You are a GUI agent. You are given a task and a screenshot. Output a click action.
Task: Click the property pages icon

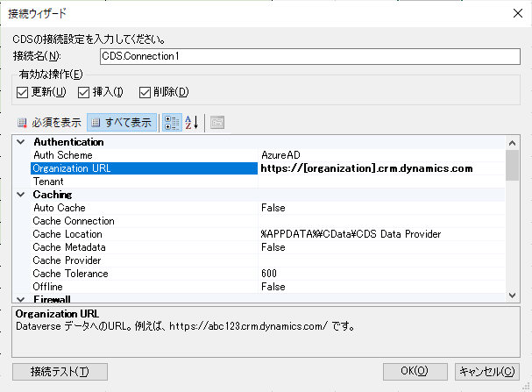point(217,123)
